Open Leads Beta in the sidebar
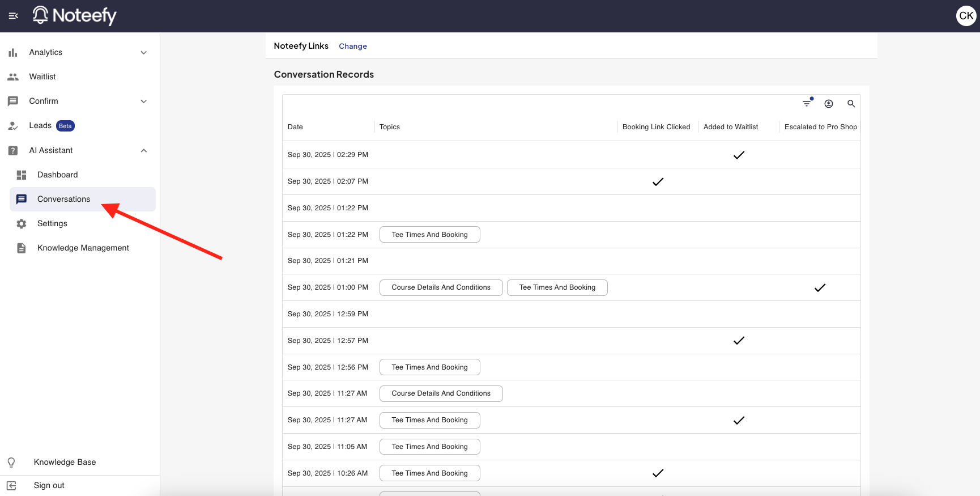The width and height of the screenshot is (980, 496). click(41, 126)
